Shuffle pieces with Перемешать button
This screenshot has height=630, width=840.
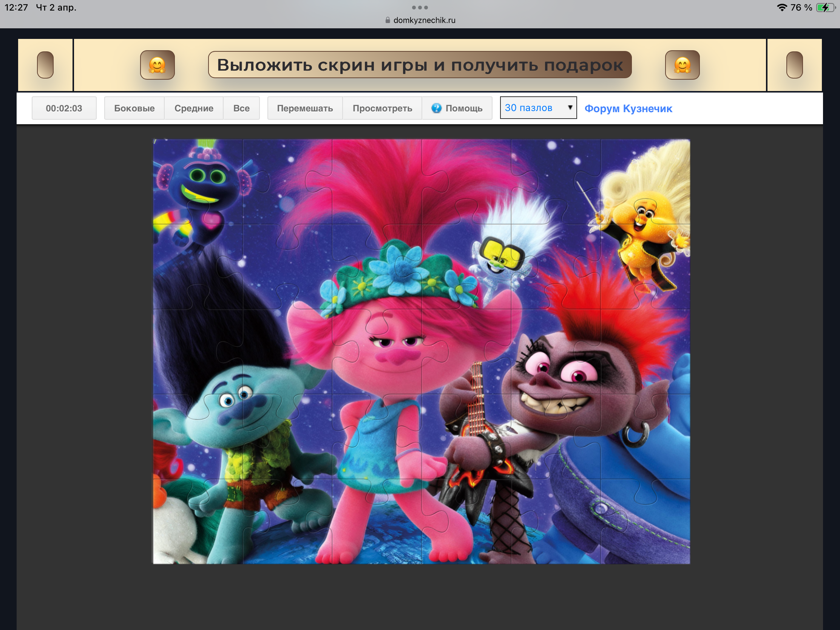point(304,108)
